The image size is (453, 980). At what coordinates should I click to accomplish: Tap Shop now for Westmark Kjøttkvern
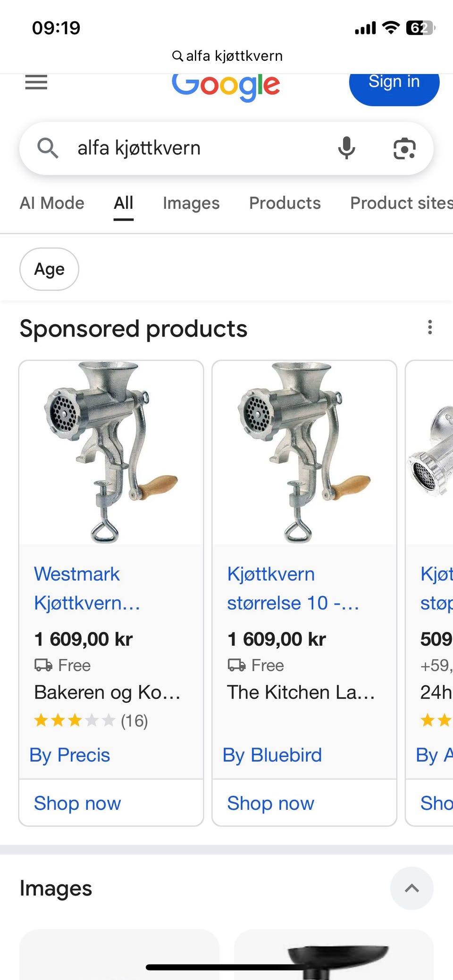(x=77, y=803)
